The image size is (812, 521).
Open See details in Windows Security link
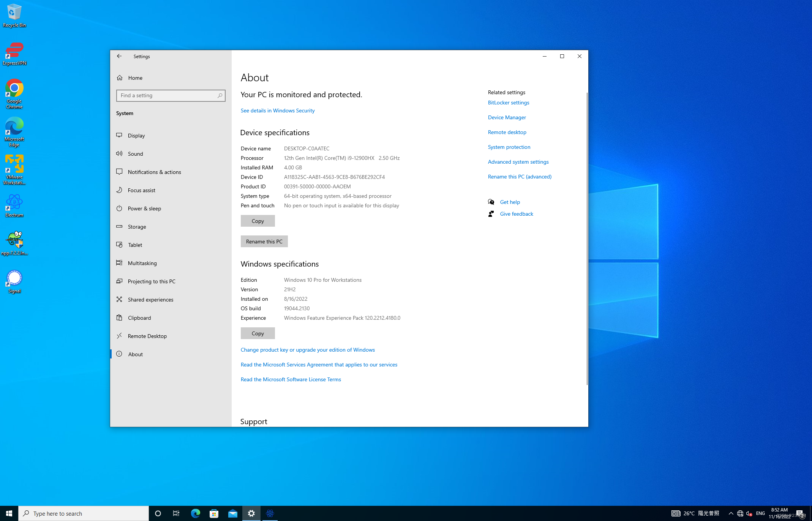[x=277, y=111]
